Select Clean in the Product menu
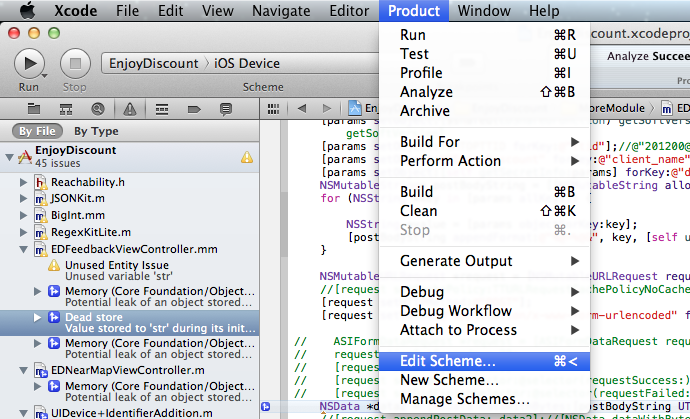This screenshot has width=690, height=419. coord(418,211)
